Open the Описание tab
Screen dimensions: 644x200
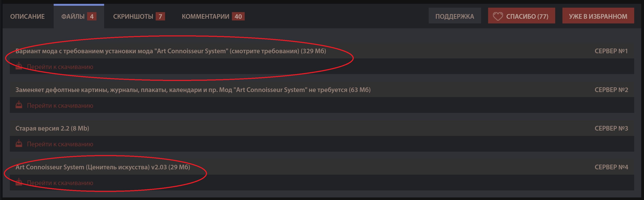27,16
